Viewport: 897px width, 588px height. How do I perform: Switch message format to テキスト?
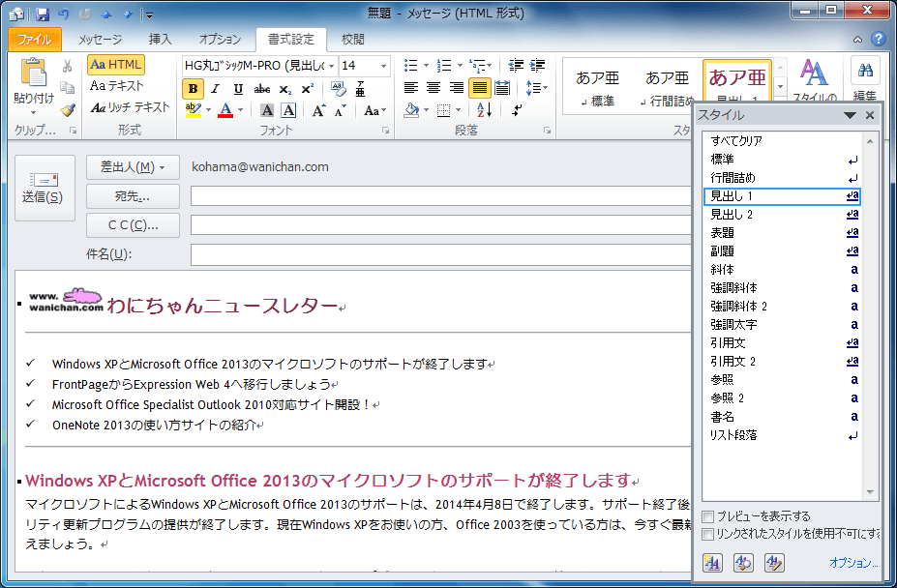tap(117, 86)
